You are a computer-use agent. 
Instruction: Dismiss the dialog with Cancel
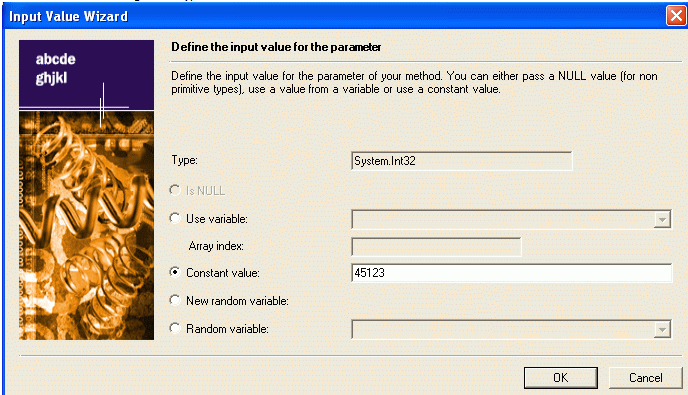coord(645,378)
